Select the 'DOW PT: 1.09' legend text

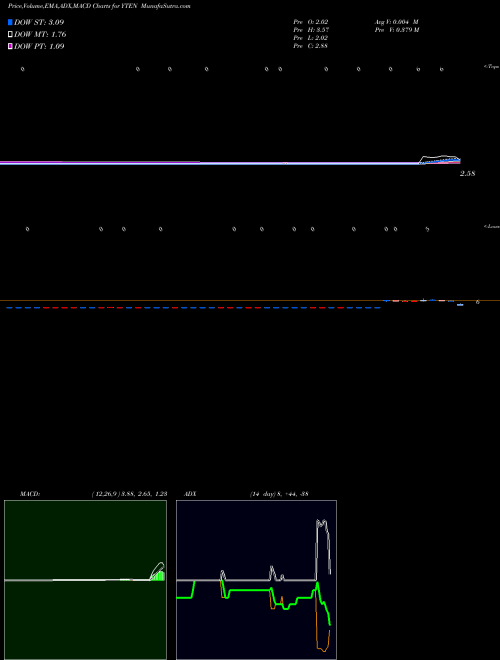point(39,46)
